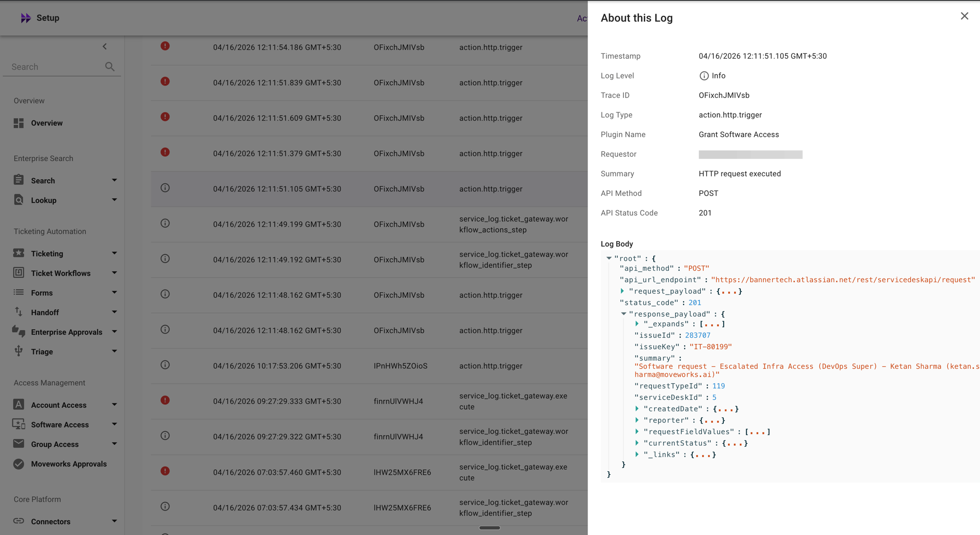Screen dimensions: 980x535
Task: Open the Software Access dropdown
Action: [x=114, y=424]
